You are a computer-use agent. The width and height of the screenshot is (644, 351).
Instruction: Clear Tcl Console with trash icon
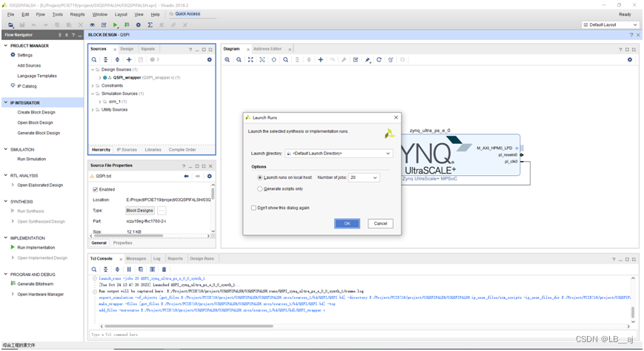point(164,269)
